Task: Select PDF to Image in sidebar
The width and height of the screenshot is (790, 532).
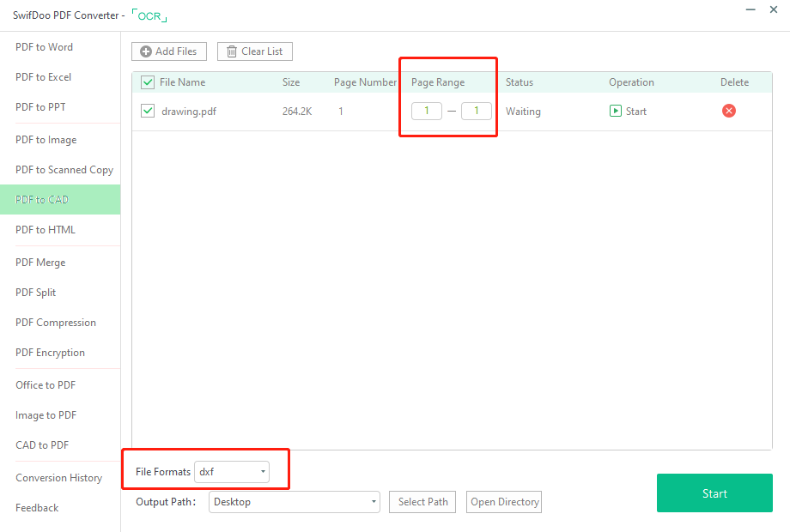Action: (46, 140)
